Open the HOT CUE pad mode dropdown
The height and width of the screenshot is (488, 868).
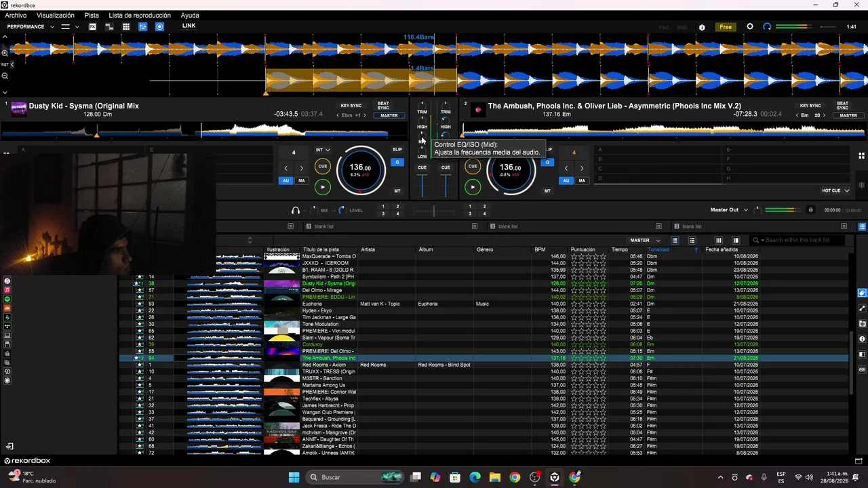[x=835, y=190]
